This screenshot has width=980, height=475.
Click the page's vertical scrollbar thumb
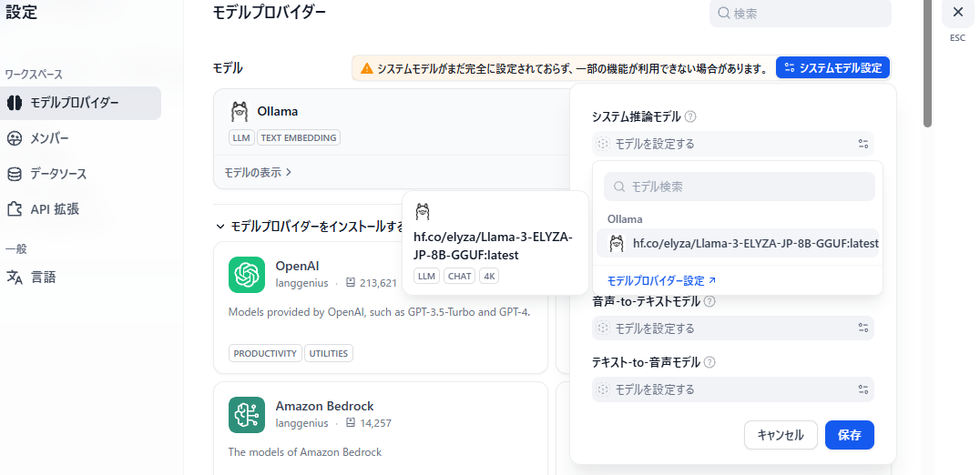coord(927,63)
